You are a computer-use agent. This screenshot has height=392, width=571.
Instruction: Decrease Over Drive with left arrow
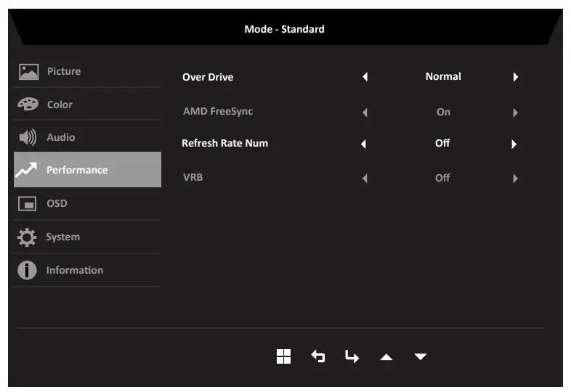coord(365,77)
